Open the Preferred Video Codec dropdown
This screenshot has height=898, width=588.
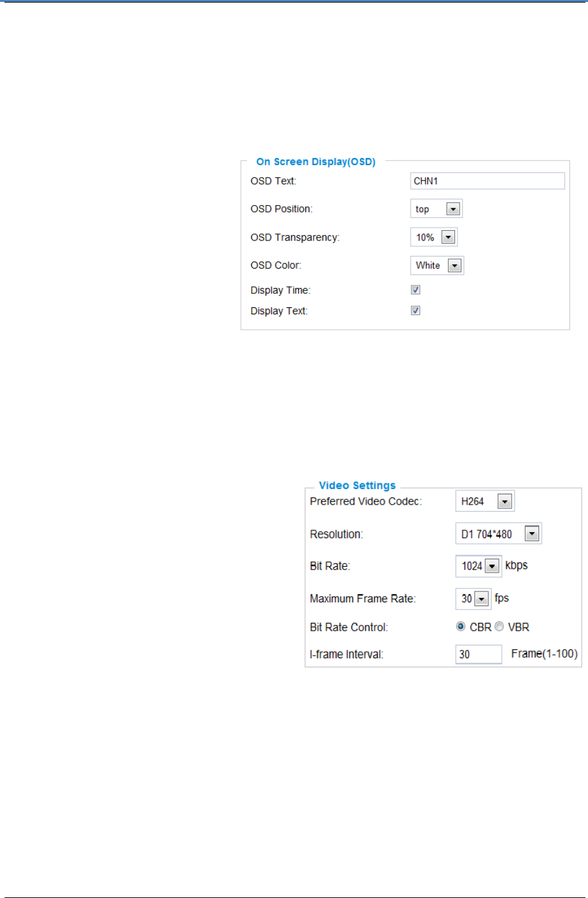pyautogui.click(x=485, y=501)
